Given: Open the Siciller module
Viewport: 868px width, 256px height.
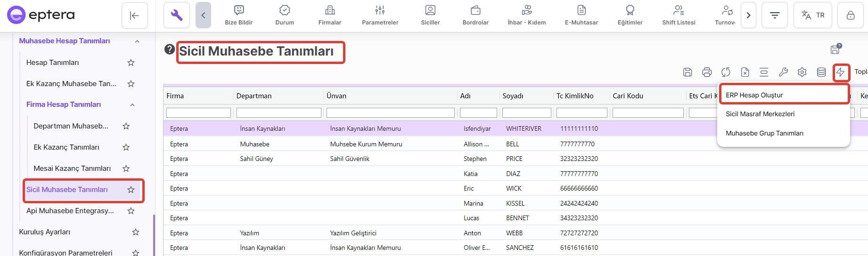Looking at the screenshot, I should click(x=430, y=15).
